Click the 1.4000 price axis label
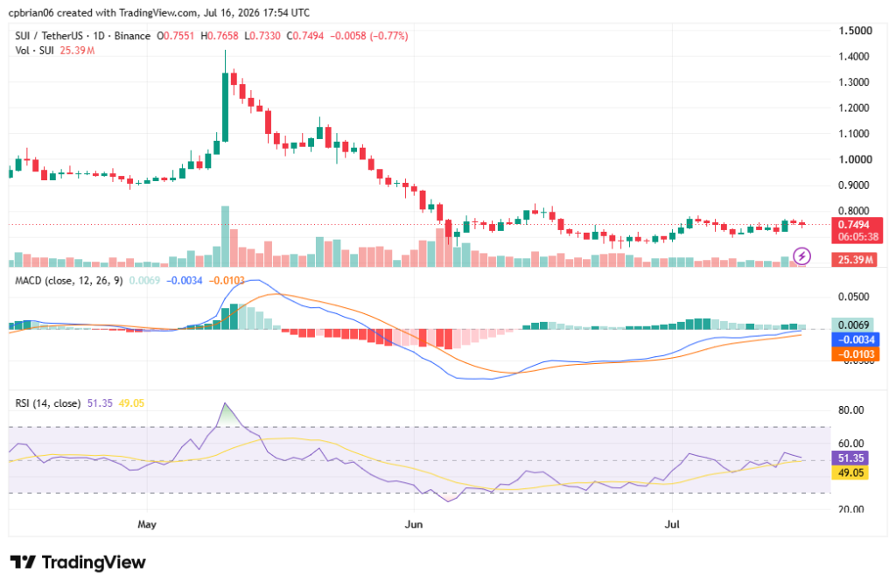The image size is (896, 588). point(854,57)
